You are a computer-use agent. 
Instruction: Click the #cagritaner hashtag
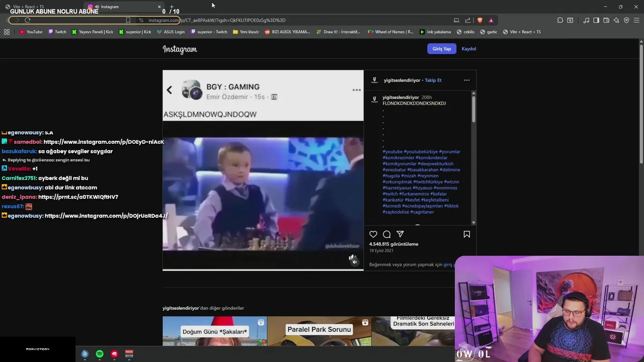pos(422,212)
